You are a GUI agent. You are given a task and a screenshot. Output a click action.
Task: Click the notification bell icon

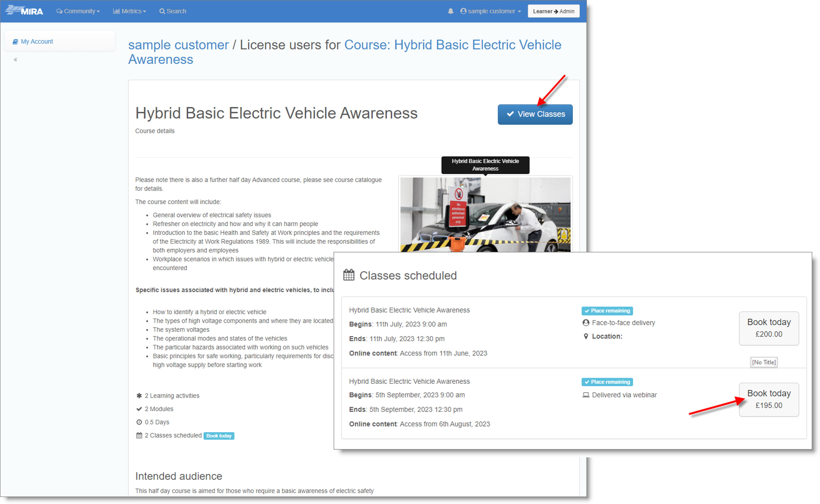click(450, 11)
